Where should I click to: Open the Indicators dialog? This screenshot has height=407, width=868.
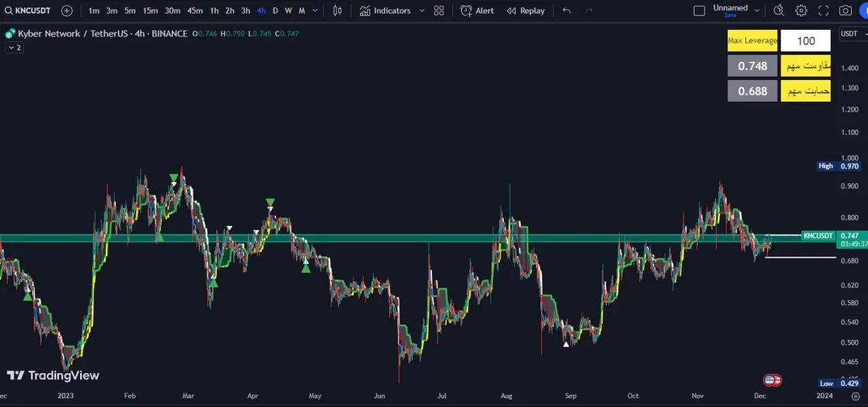click(x=385, y=11)
